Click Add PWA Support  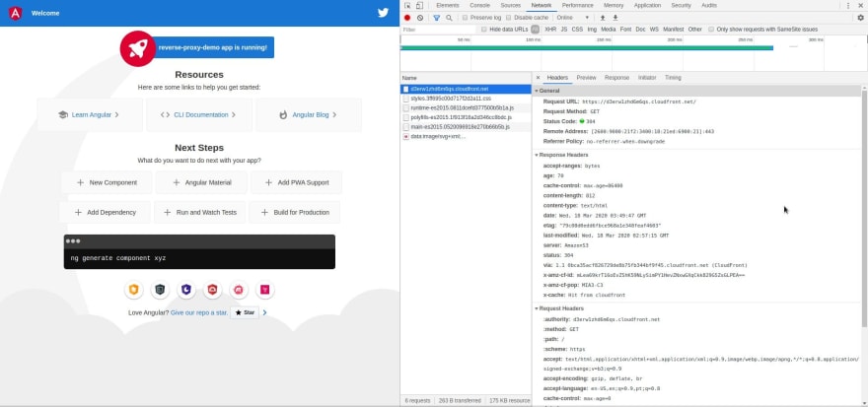click(x=296, y=182)
